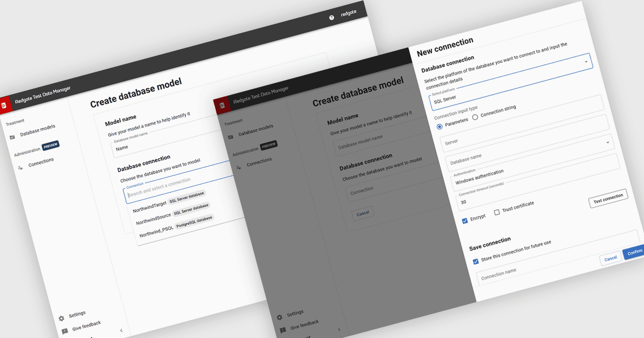The height and width of the screenshot is (338, 644).
Task: Toggle Store this connection for future use
Action: coord(475,261)
